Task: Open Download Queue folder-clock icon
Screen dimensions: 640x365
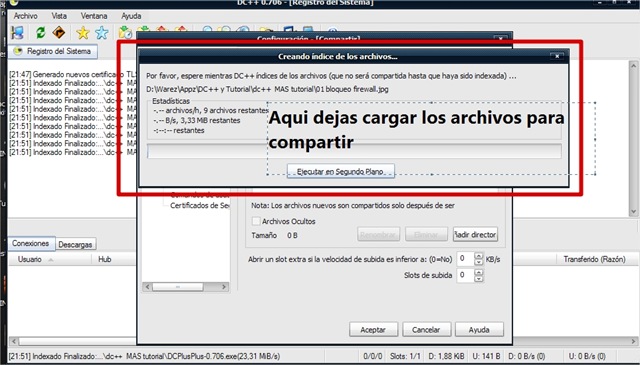Action: [125, 32]
